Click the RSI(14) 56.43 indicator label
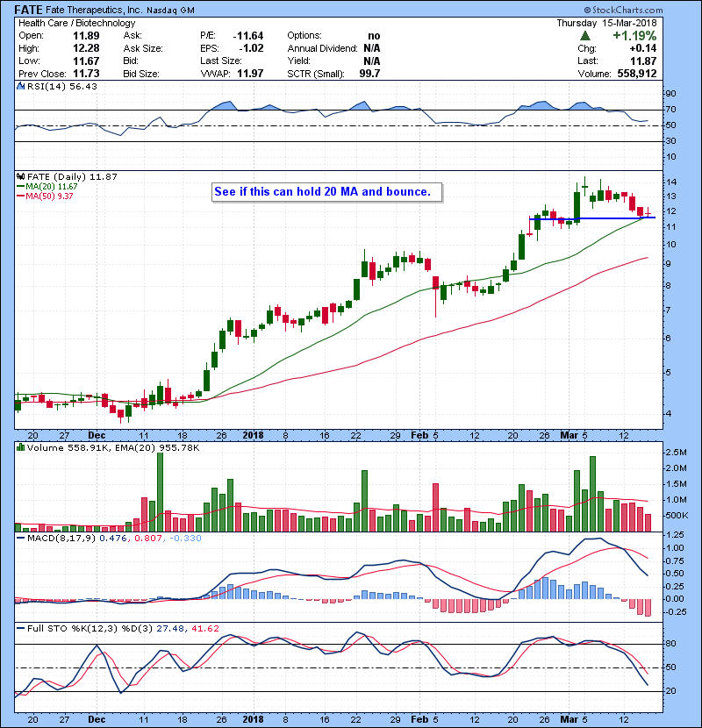The height and width of the screenshot is (728, 702). pos(61,86)
